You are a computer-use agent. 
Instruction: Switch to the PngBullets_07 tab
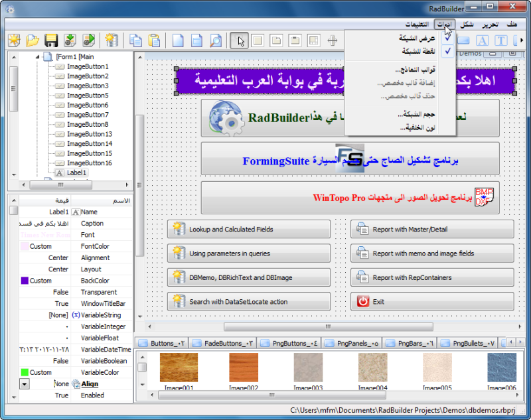pos(469,343)
